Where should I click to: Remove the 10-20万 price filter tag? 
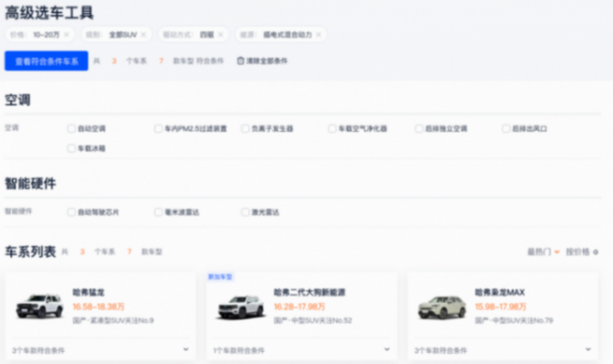(x=67, y=35)
